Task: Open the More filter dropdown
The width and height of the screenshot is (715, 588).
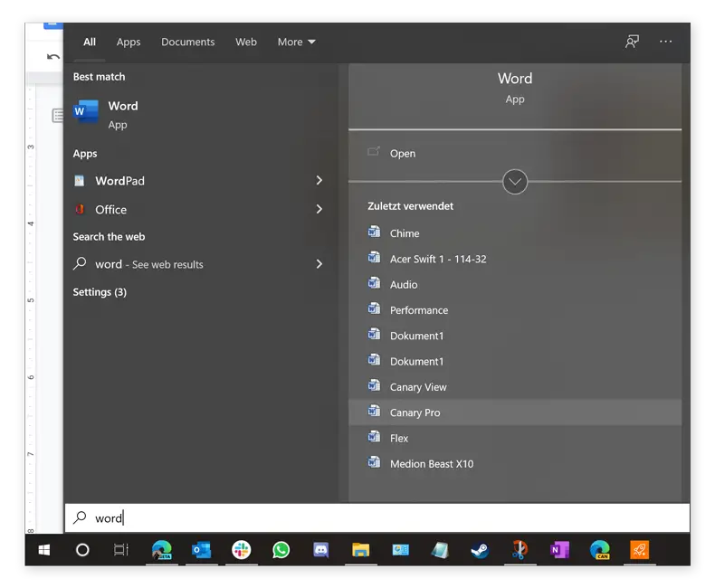Action: pyautogui.click(x=296, y=42)
